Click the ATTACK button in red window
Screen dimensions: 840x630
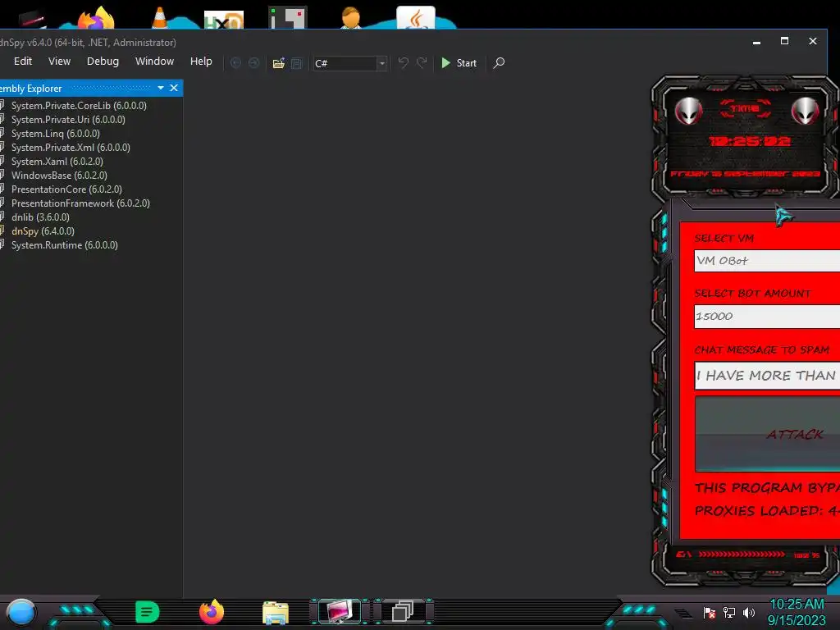point(767,434)
